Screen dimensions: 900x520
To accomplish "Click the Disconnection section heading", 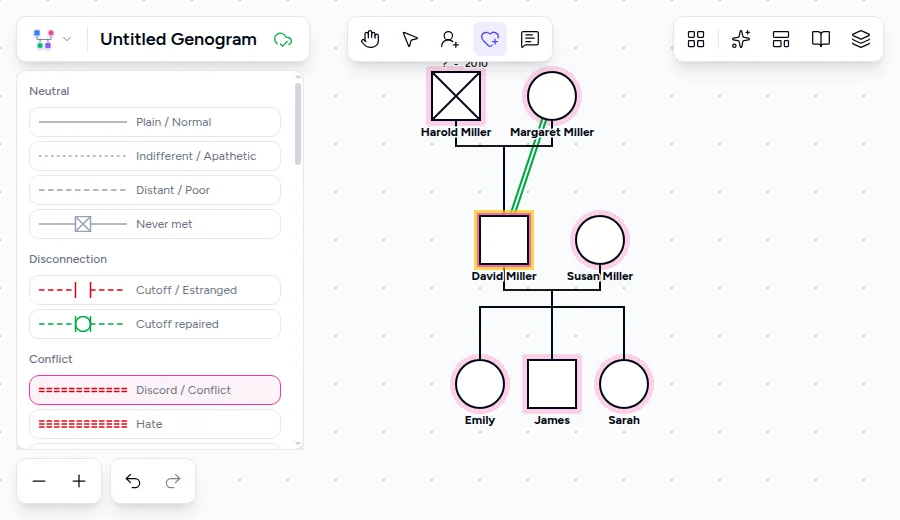I will [x=68, y=259].
